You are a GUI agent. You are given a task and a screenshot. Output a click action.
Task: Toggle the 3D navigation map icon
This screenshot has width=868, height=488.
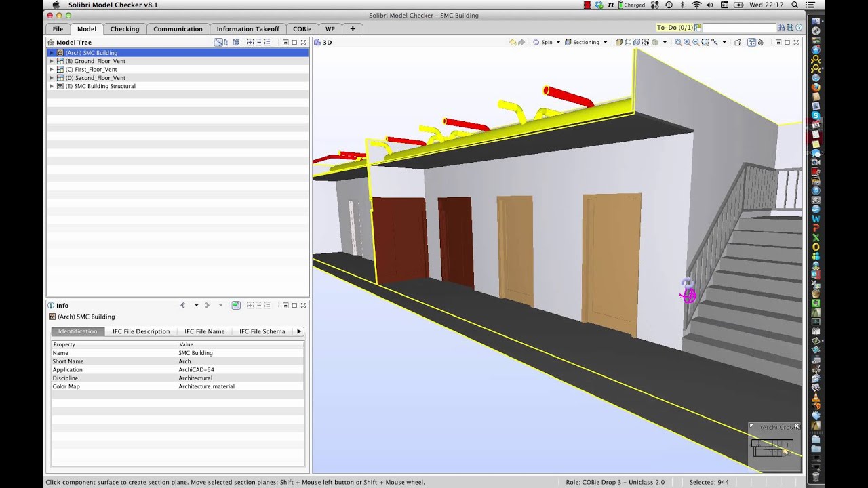[x=752, y=42]
